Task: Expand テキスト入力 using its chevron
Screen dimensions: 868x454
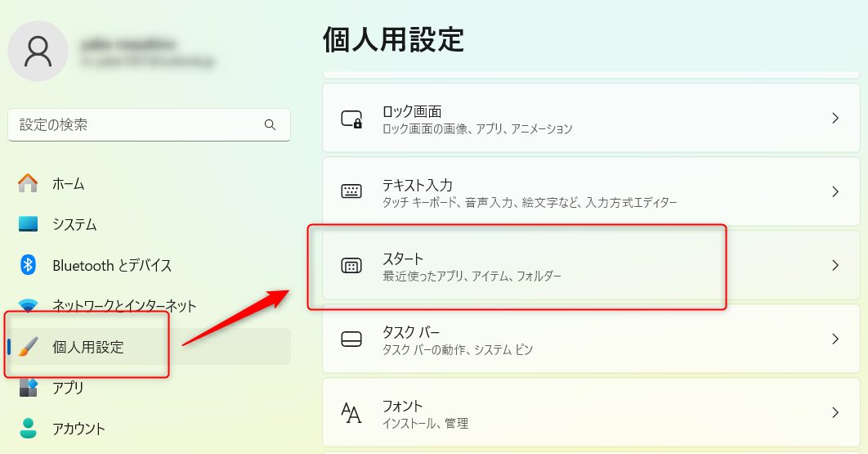Action: 835,191
